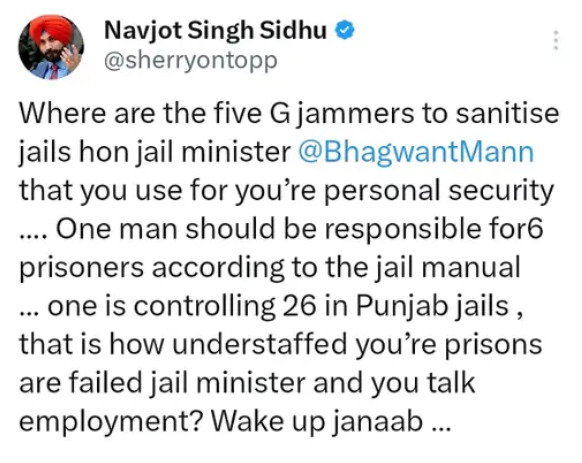Click the phrase 'Wake up janaab'
Screen dimensions: 582x463
(x=317, y=422)
